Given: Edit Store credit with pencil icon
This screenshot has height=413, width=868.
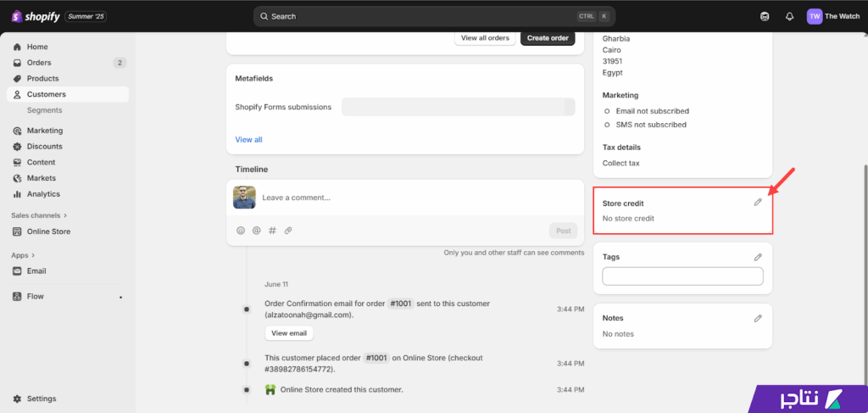Looking at the screenshot, I should (x=758, y=203).
